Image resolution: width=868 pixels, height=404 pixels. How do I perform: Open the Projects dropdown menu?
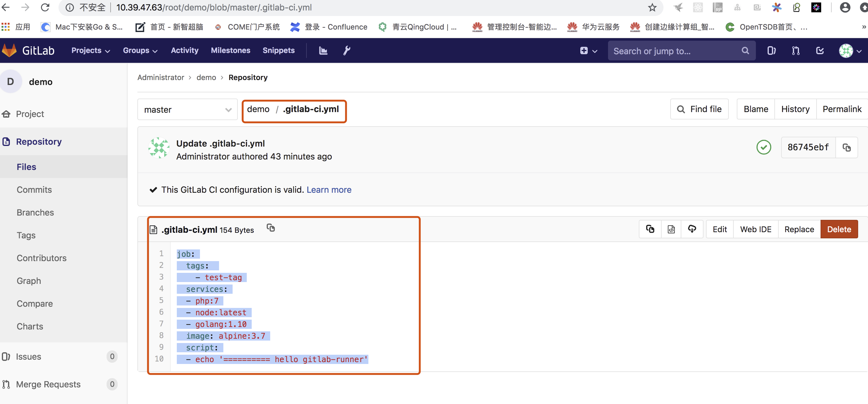90,50
